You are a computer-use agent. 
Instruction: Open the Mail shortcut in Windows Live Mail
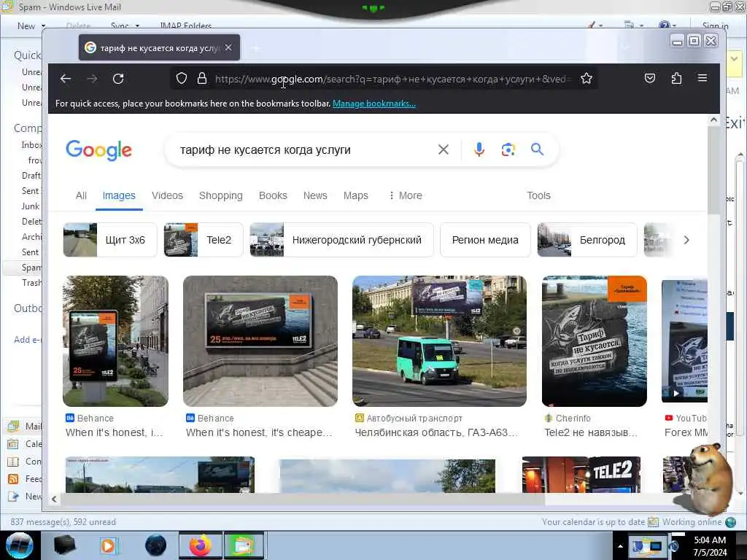pos(25,426)
